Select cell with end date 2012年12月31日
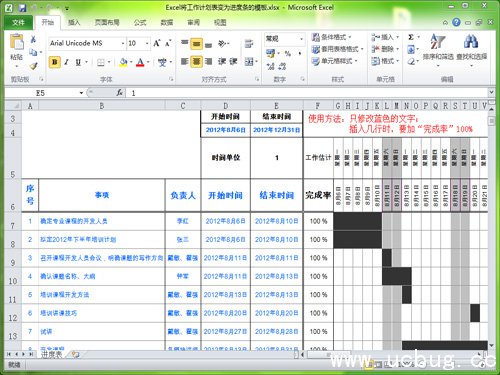Viewport: 500px width, 375px height. pos(276,130)
